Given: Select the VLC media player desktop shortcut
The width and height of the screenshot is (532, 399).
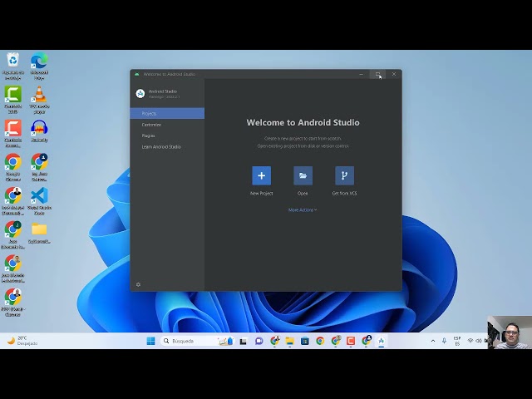Looking at the screenshot, I should click(x=39, y=100).
